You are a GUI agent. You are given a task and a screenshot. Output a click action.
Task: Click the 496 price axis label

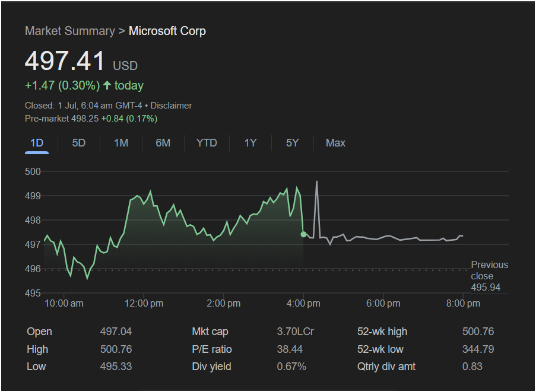tap(33, 269)
